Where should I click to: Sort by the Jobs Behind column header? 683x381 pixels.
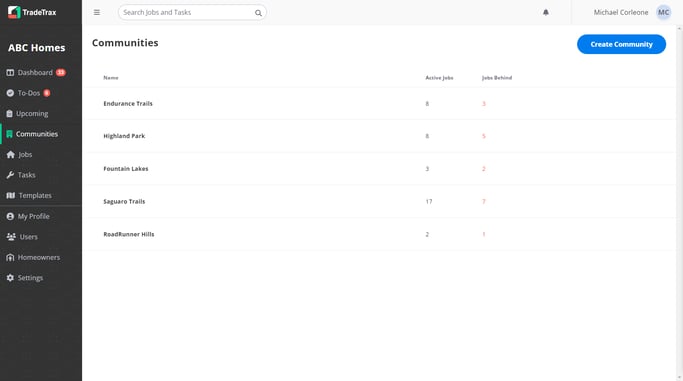[x=497, y=78]
